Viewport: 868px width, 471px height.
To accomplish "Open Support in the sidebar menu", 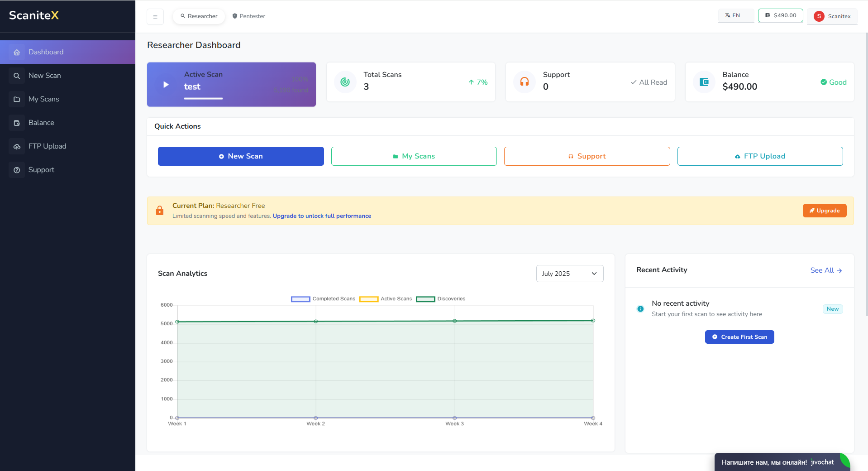I will click(x=67, y=170).
